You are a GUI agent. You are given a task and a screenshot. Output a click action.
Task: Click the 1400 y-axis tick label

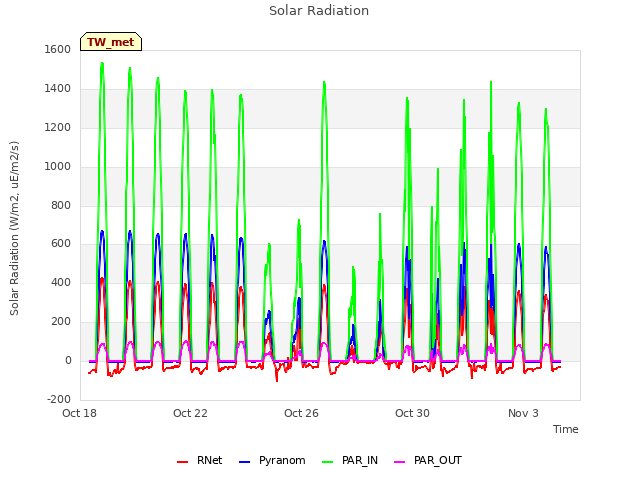click(58, 89)
